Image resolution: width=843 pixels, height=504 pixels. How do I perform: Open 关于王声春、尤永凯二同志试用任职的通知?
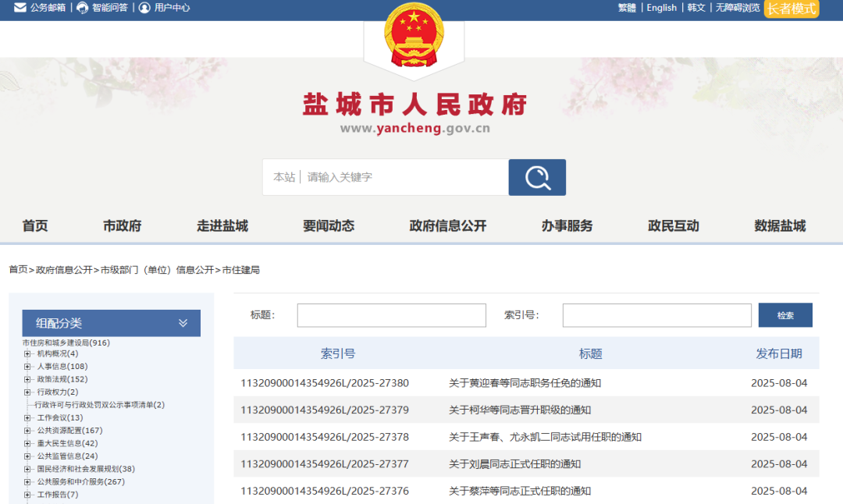click(x=545, y=437)
